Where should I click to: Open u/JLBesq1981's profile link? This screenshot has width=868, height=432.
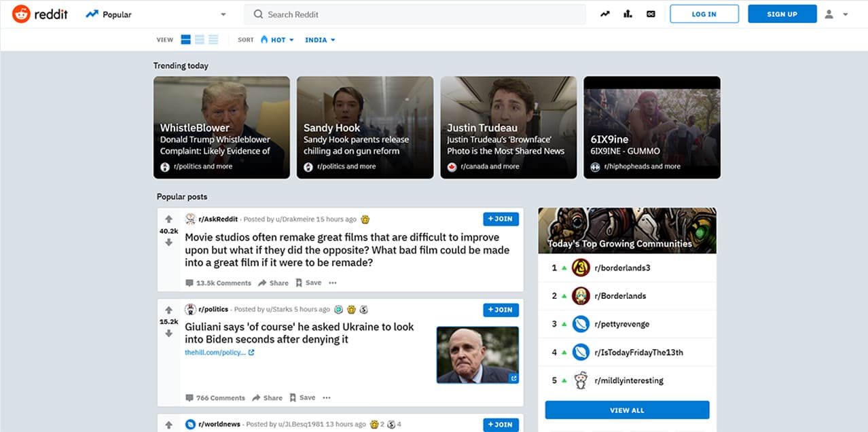[x=301, y=425]
